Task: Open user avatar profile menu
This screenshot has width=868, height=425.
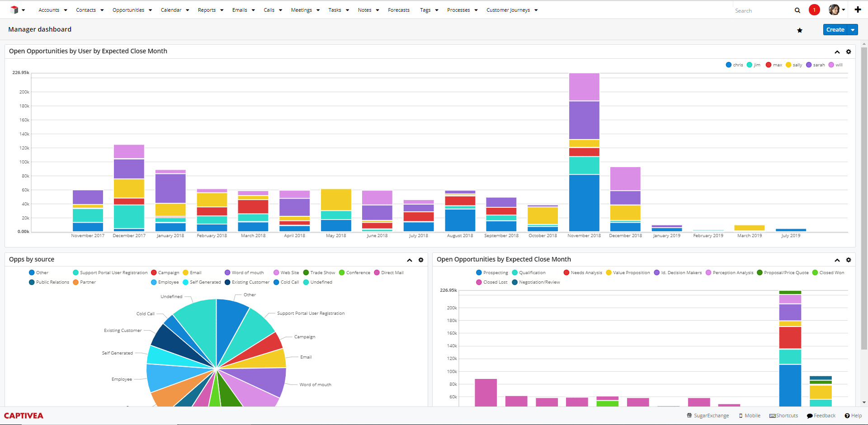Action: point(835,9)
